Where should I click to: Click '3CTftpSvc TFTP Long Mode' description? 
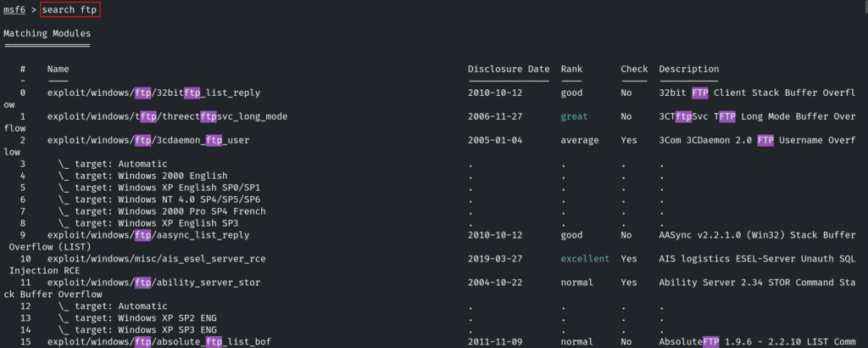click(x=726, y=116)
